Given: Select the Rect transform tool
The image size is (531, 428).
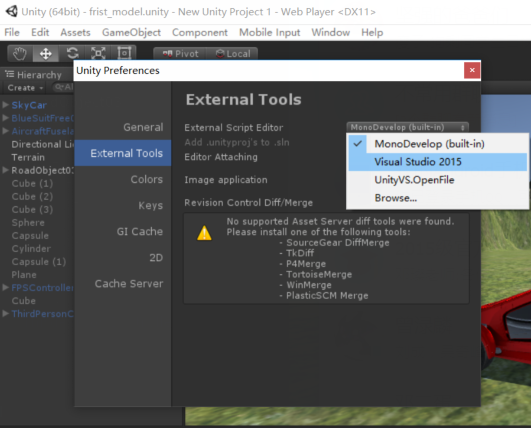Looking at the screenshot, I should (124, 54).
